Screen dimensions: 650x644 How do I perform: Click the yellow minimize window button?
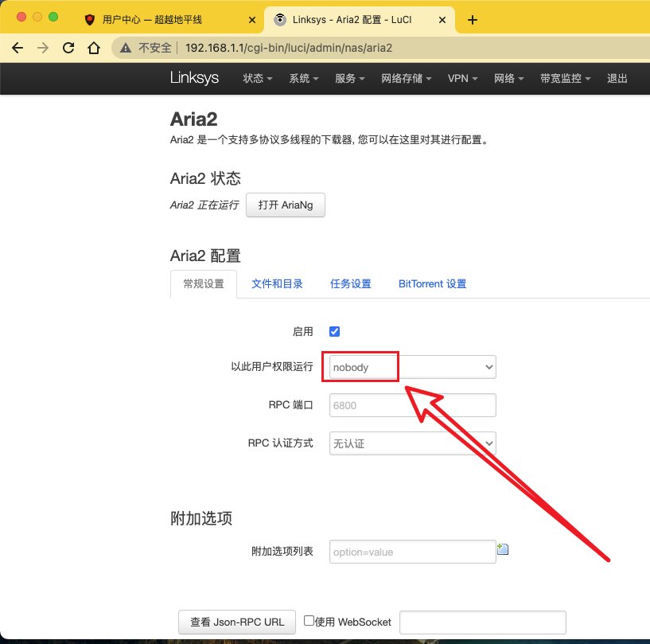[37, 17]
